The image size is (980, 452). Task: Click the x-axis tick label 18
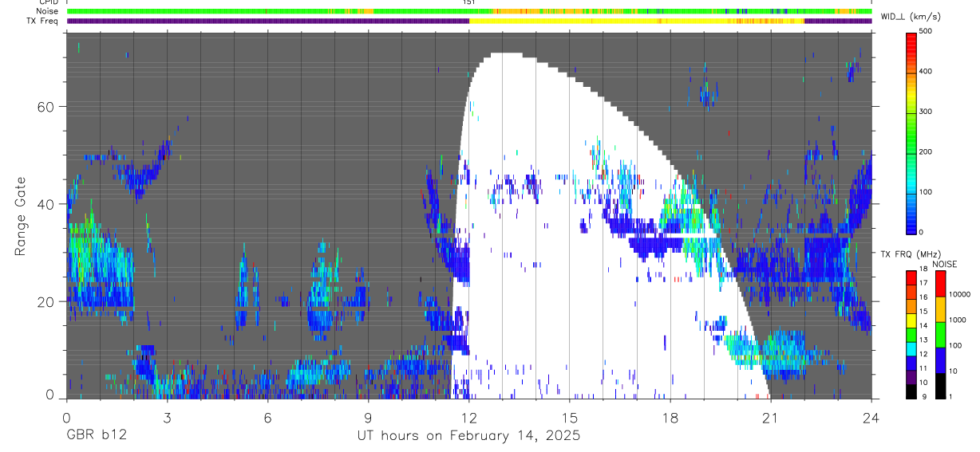coord(670,417)
